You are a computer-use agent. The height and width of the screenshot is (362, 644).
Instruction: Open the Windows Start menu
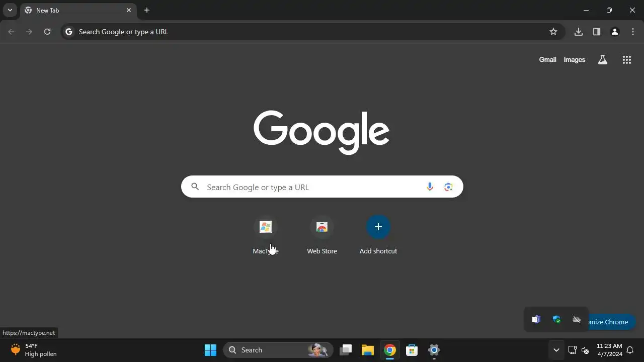(x=210, y=350)
